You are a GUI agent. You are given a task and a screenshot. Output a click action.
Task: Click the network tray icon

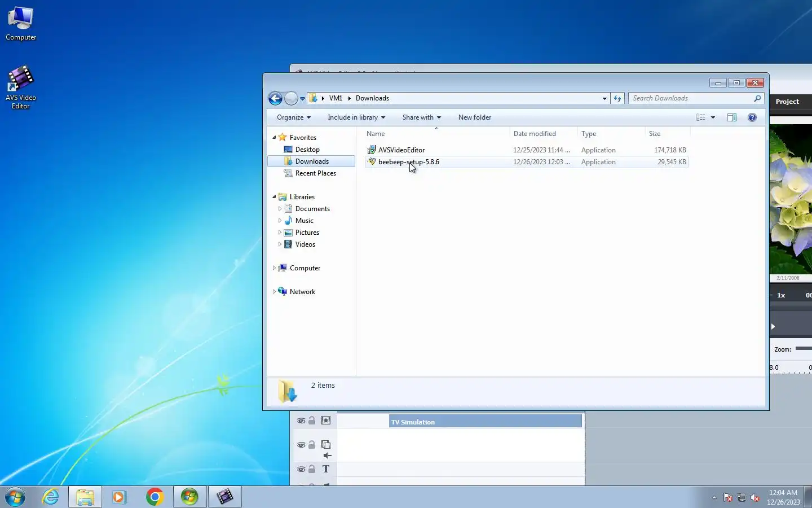coord(742,497)
